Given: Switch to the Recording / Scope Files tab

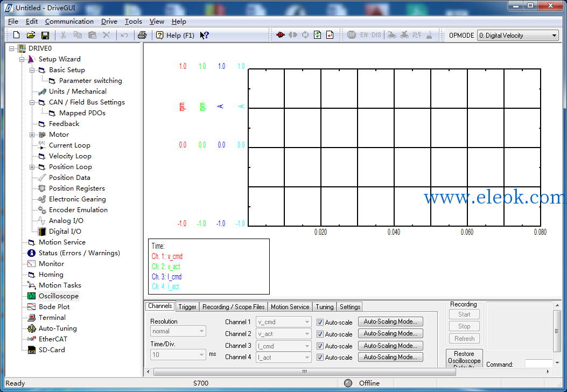Looking at the screenshot, I should (x=234, y=307).
